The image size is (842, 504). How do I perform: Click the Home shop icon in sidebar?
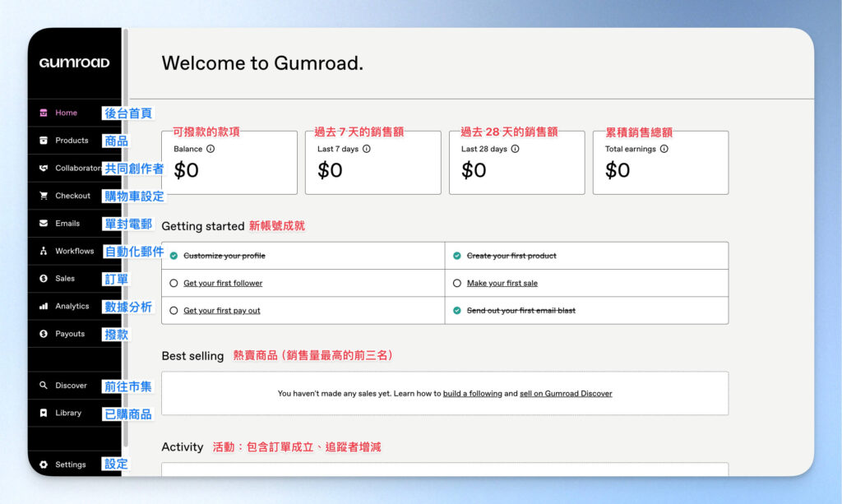tap(44, 113)
